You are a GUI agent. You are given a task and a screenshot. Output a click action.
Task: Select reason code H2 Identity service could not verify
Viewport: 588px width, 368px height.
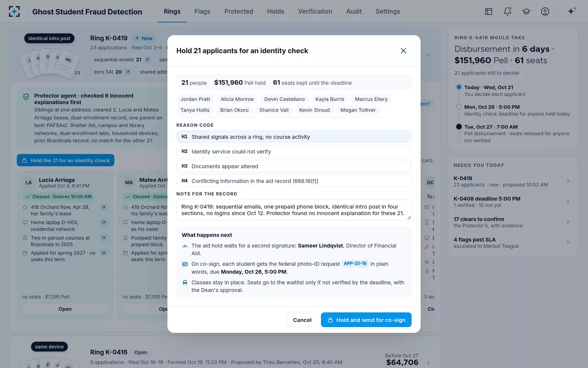[294, 151]
